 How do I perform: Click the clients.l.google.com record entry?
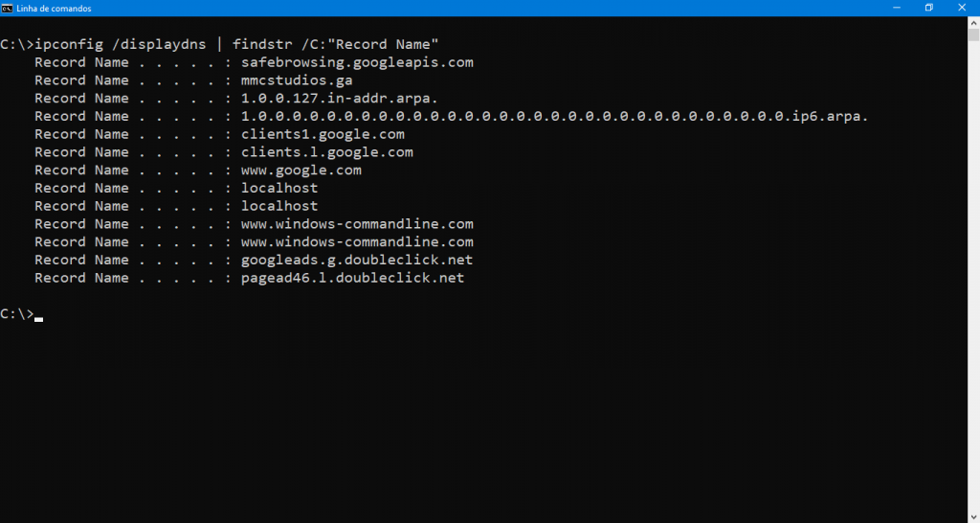(327, 152)
